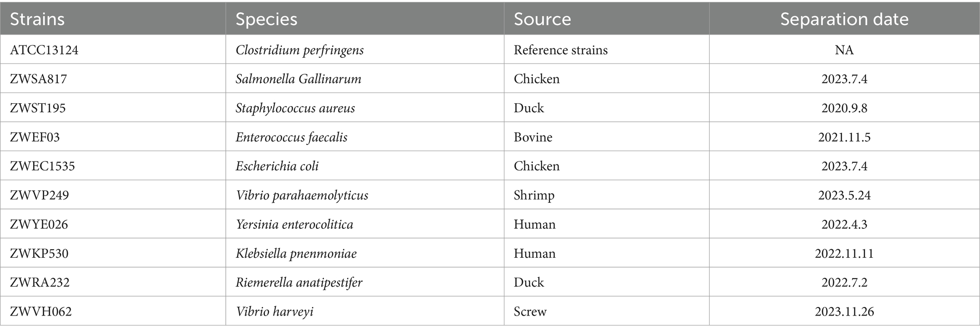
Task: Click the ATCC13124 strain cell
Action: (x=113, y=50)
